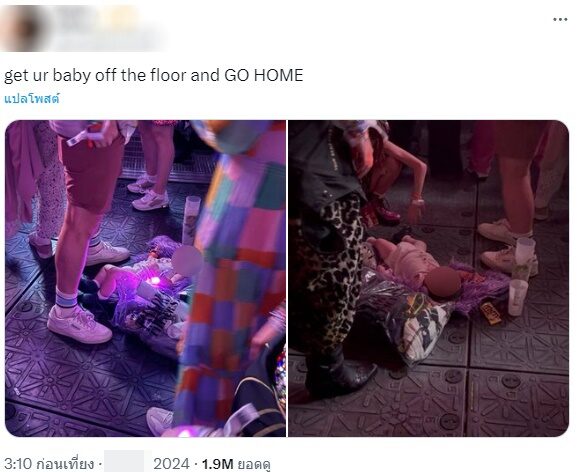The image size is (586, 472).
Task: Open the right photo of the tweet
Action: coord(429,278)
